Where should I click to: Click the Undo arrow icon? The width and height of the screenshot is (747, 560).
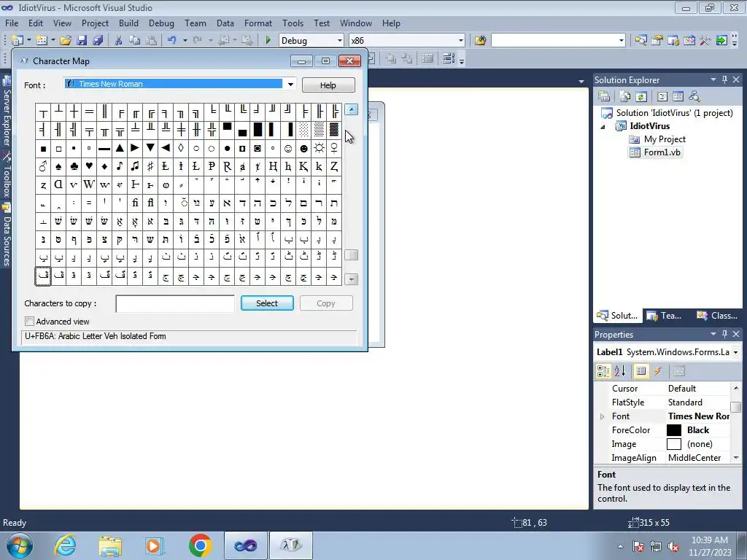click(172, 41)
